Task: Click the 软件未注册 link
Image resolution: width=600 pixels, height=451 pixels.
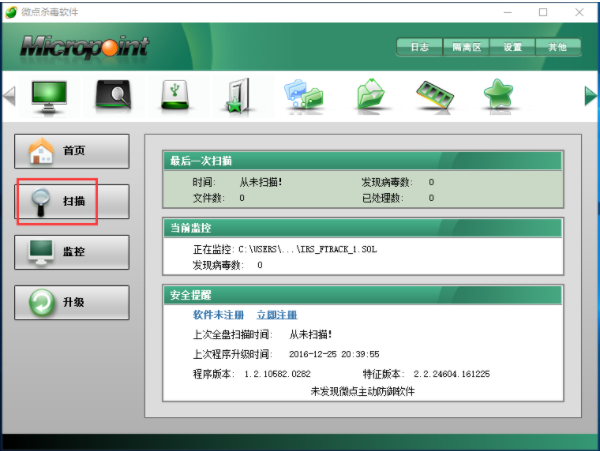Action: coord(218,315)
